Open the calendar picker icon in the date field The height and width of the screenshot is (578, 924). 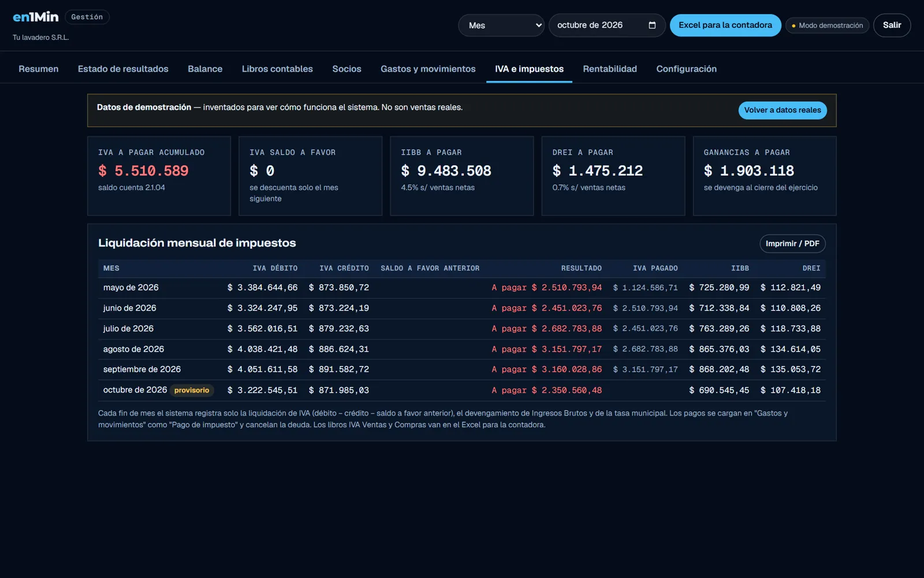point(652,25)
